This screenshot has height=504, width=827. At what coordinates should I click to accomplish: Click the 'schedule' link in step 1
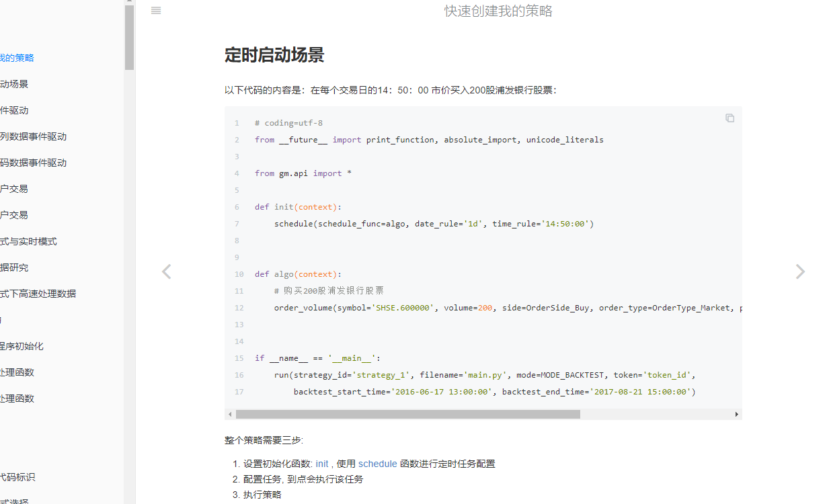[377, 464]
